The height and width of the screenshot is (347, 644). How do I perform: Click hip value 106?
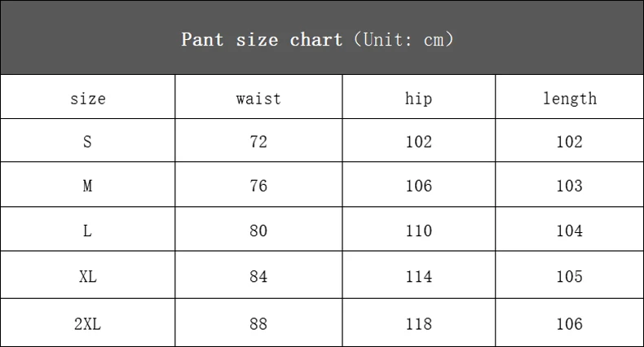coord(418,186)
